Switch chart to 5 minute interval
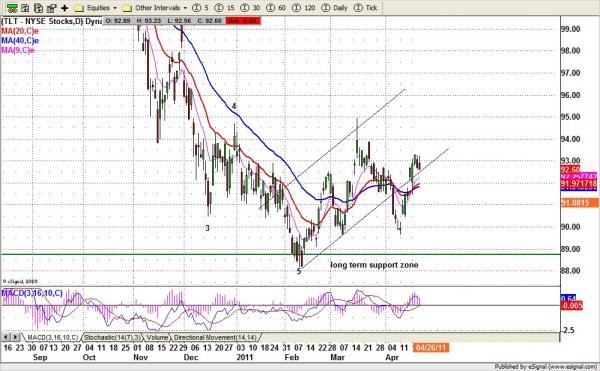Screen dimensions: 600x371 click(201, 8)
